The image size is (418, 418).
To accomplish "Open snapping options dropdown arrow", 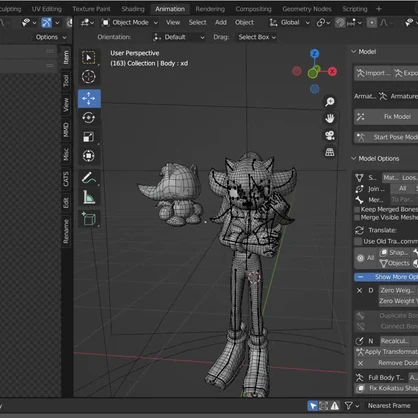I will (360, 23).
